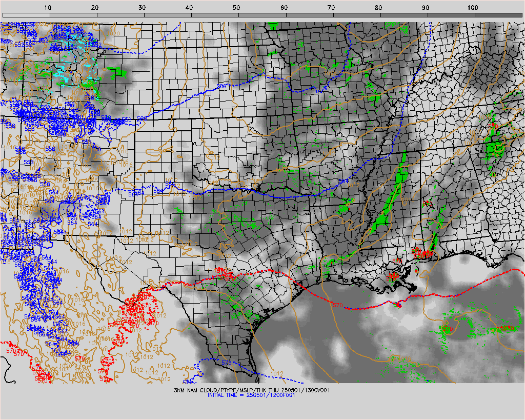The width and height of the screenshot is (525, 420).
Task: Click the "40" cloud cover scale label
Action: point(189,7)
